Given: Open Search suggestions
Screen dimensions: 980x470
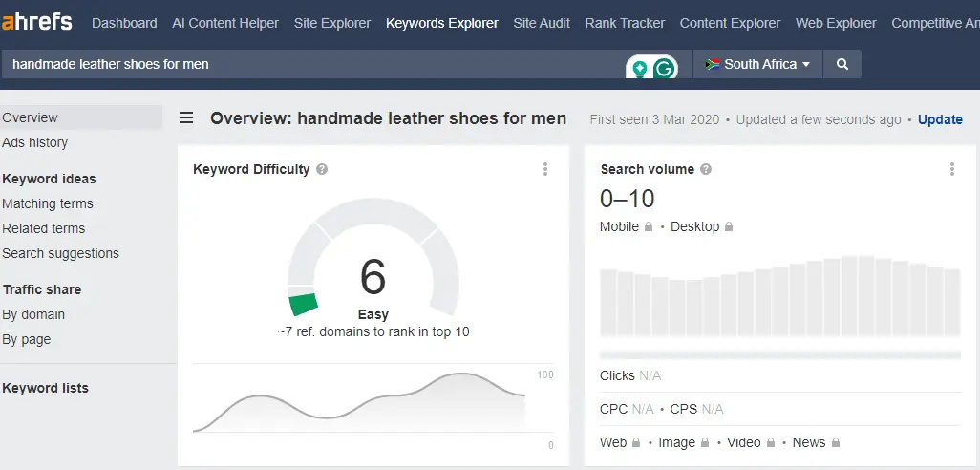Looking at the screenshot, I should 60,254.
